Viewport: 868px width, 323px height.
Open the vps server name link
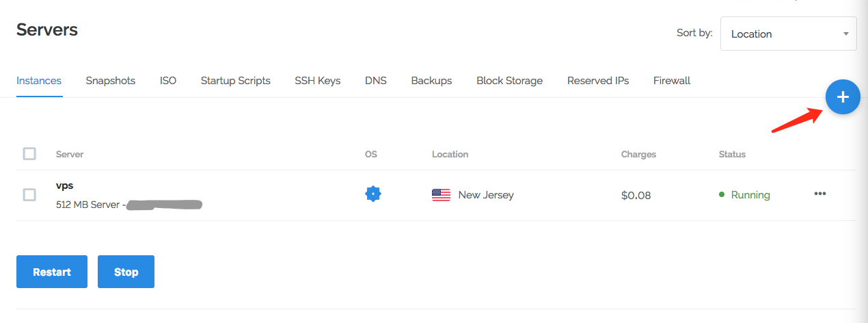pyautogui.click(x=65, y=185)
